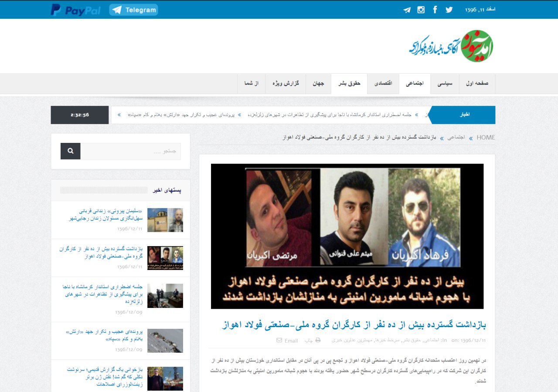This screenshot has width=558, height=392.
Task: Click the main article image of three men
Action: [347, 236]
